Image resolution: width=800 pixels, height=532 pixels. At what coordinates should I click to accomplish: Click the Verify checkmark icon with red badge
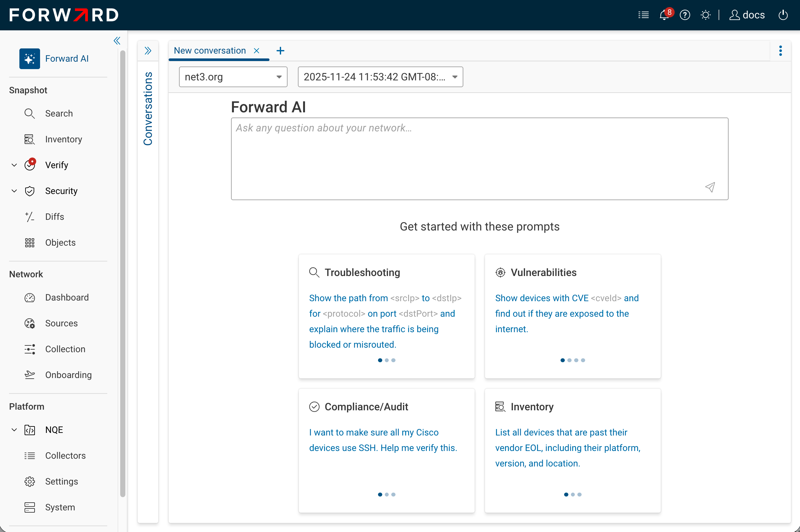30,165
